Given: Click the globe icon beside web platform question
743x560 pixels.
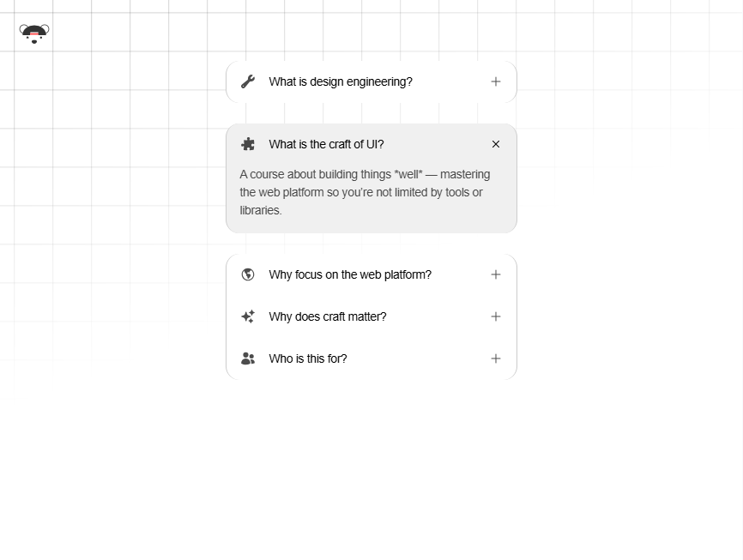Looking at the screenshot, I should pyautogui.click(x=248, y=274).
